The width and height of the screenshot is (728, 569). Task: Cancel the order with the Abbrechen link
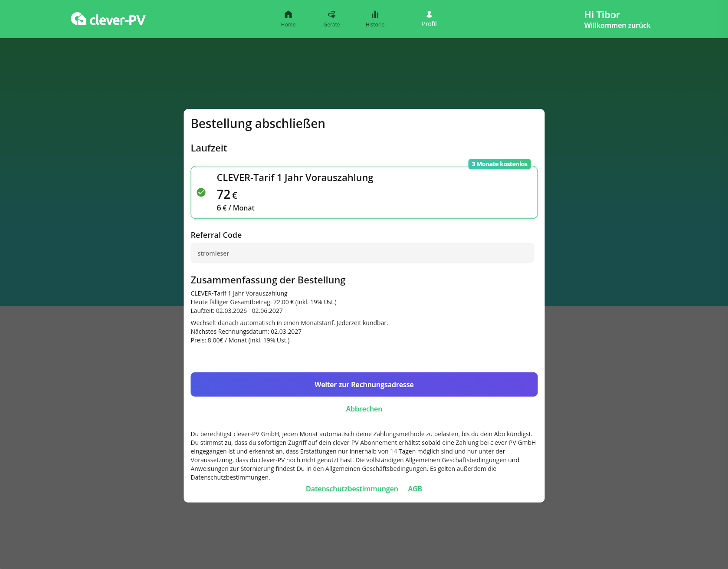364,409
